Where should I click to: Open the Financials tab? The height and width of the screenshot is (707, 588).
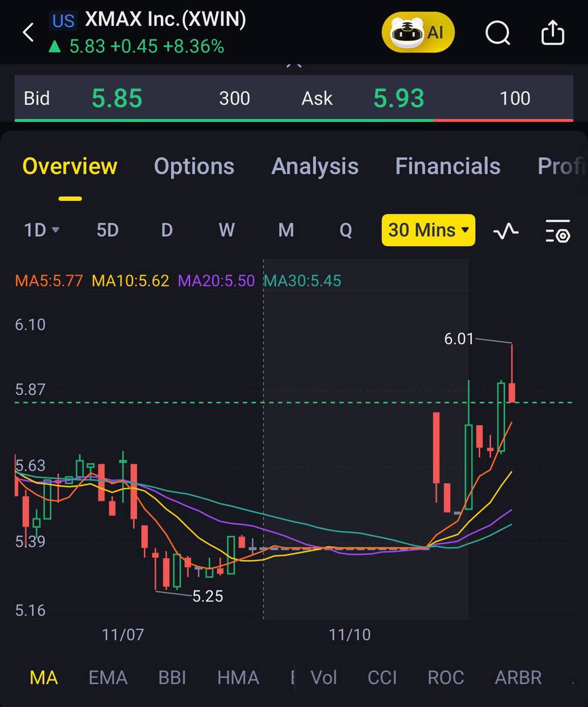tap(447, 167)
